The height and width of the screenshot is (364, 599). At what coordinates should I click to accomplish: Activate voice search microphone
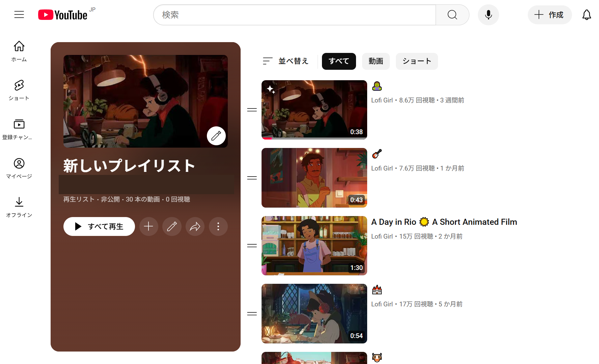488,15
